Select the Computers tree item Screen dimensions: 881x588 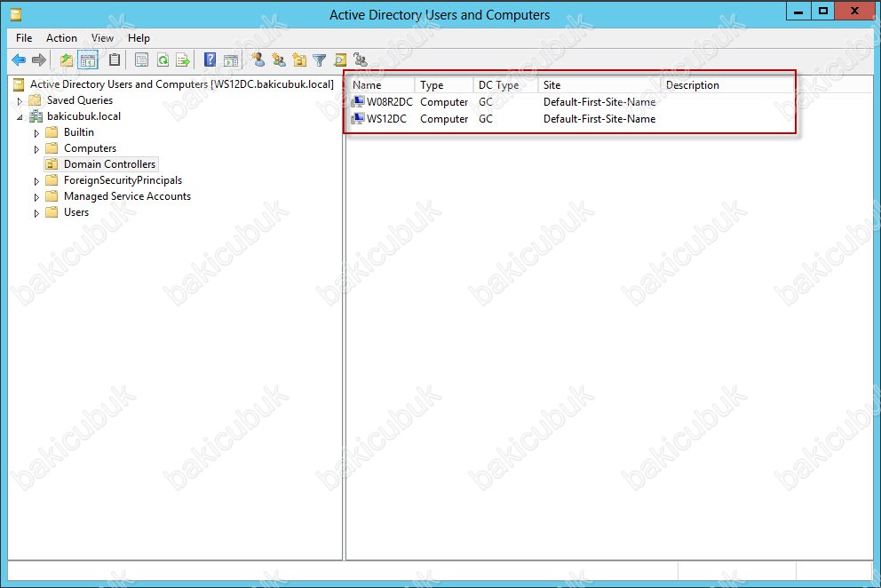coord(90,148)
